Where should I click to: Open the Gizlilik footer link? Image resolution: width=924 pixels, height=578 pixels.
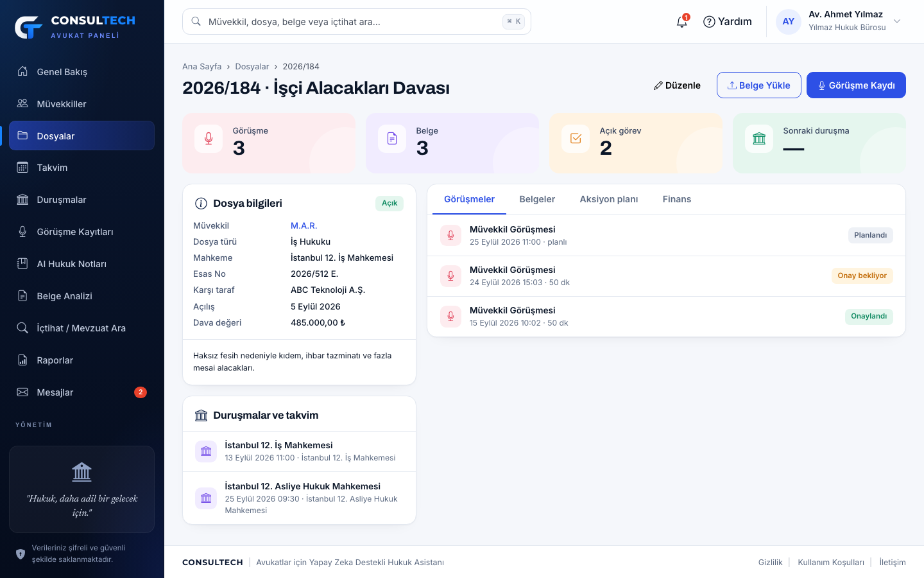[770, 563]
